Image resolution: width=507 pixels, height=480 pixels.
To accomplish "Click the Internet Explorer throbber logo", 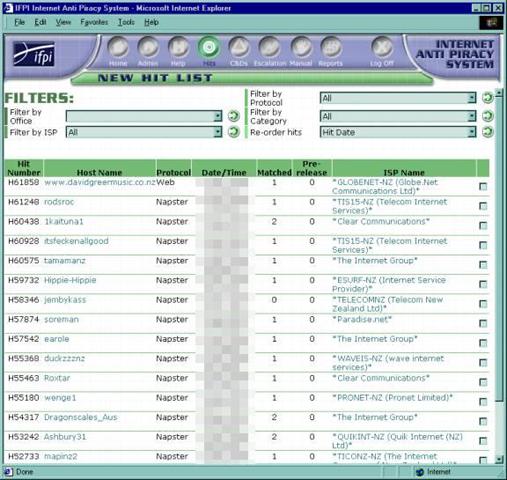I will (491, 23).
